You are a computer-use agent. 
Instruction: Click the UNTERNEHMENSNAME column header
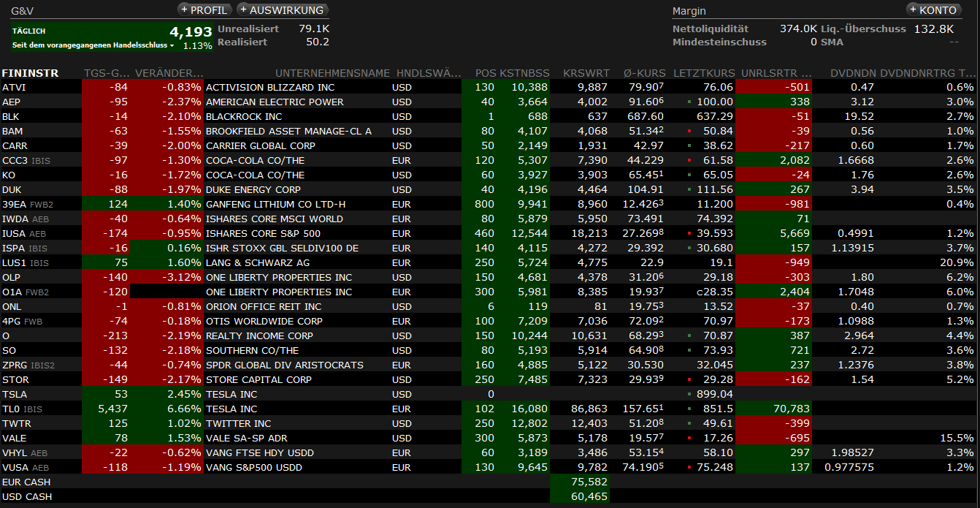332,73
